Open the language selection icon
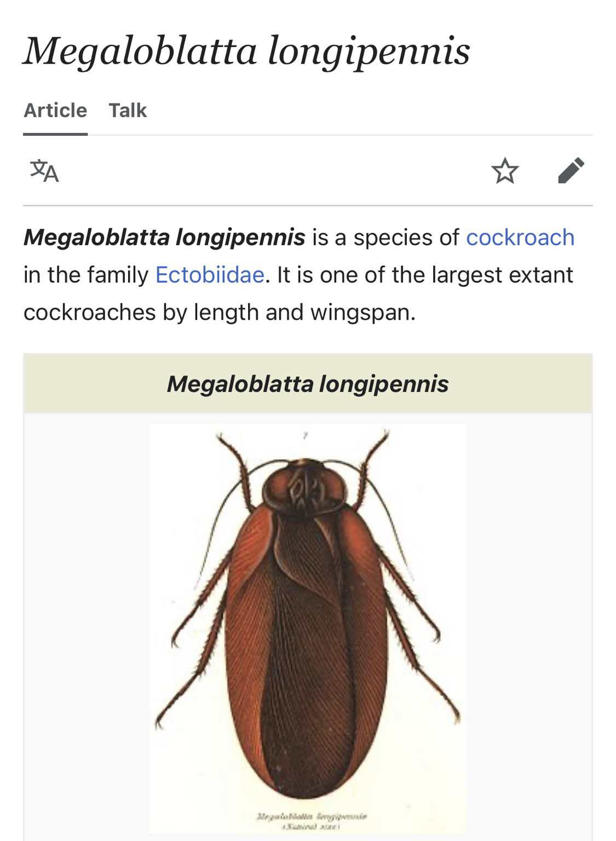 click(44, 170)
